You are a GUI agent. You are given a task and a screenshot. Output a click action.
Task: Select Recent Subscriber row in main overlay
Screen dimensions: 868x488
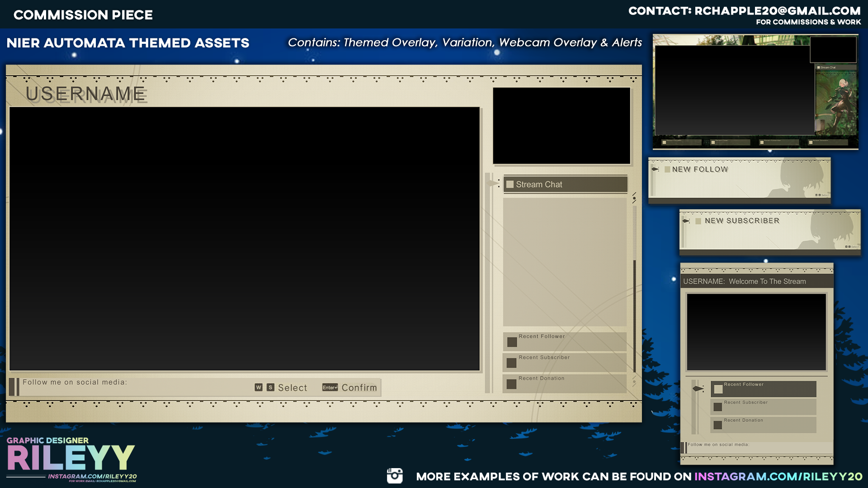pos(565,362)
